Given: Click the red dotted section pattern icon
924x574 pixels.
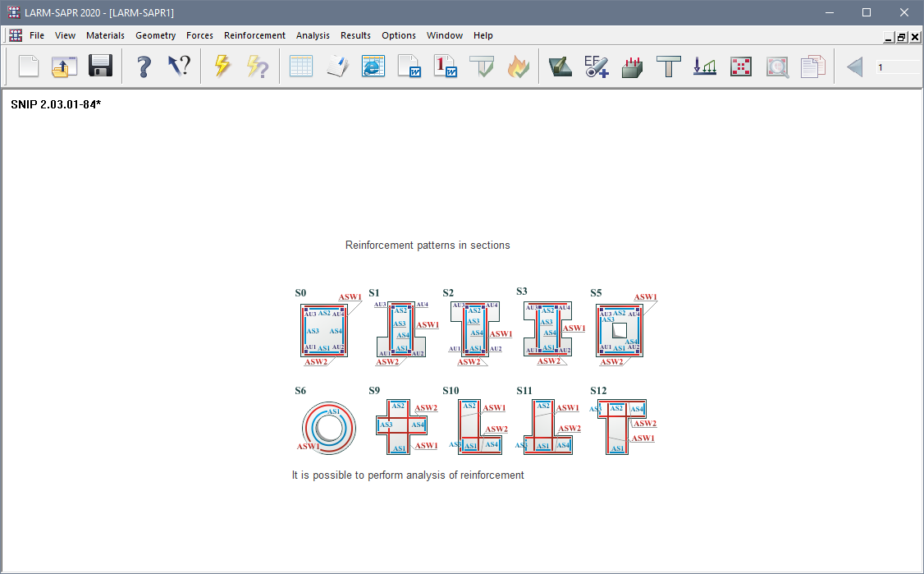Looking at the screenshot, I should coord(741,67).
